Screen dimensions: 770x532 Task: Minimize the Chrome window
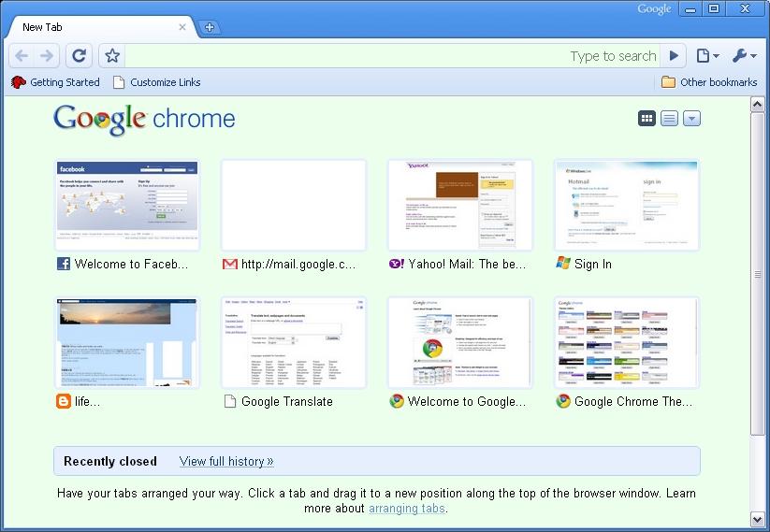(x=690, y=8)
